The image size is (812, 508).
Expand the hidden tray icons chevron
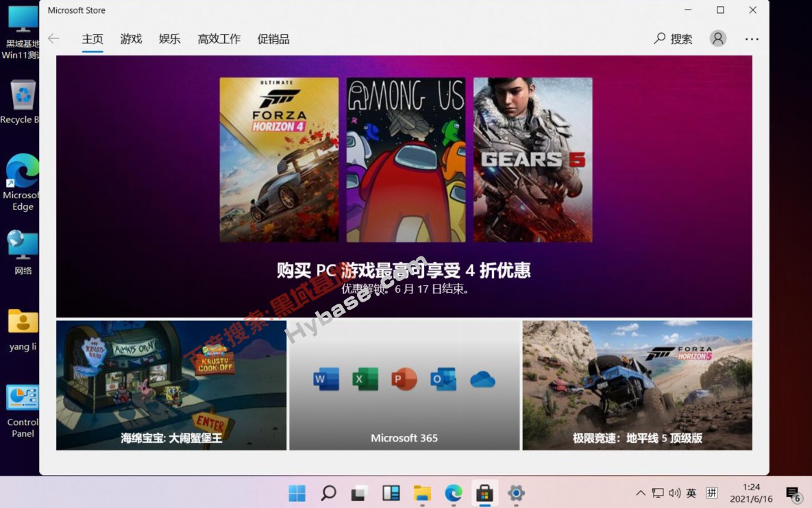click(641, 493)
